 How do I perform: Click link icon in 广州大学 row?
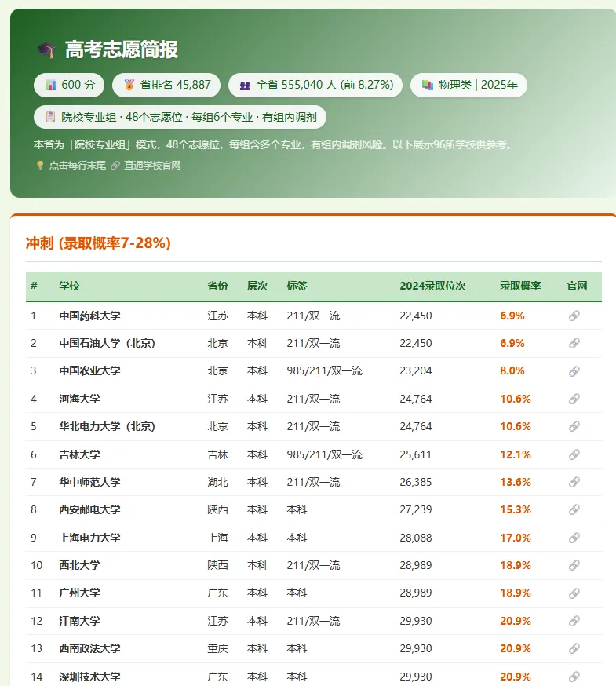[574, 593]
